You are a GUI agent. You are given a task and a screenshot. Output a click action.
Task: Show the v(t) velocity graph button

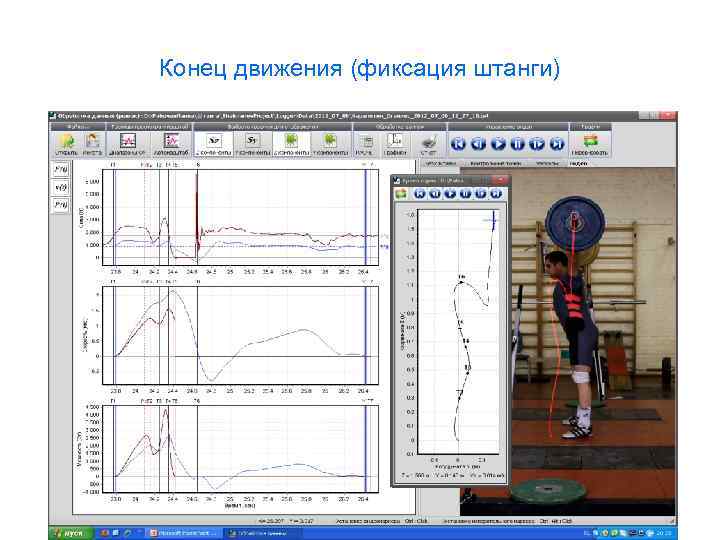61,187
